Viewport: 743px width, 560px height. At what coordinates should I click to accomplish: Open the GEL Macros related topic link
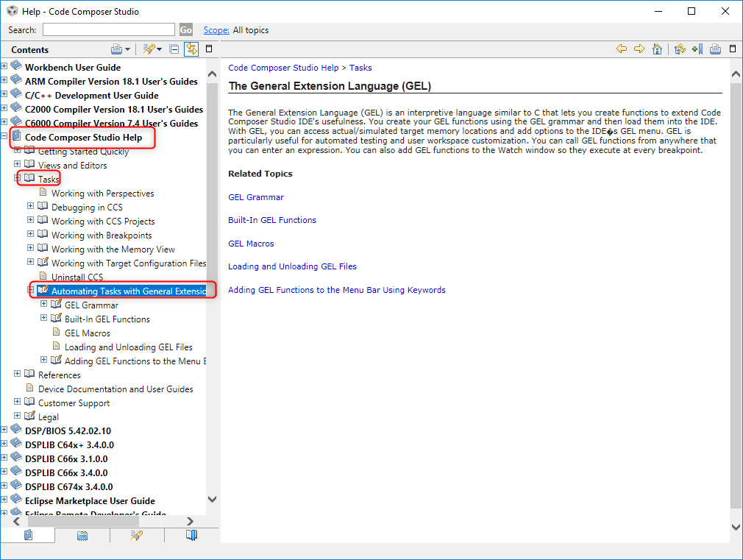pos(251,244)
